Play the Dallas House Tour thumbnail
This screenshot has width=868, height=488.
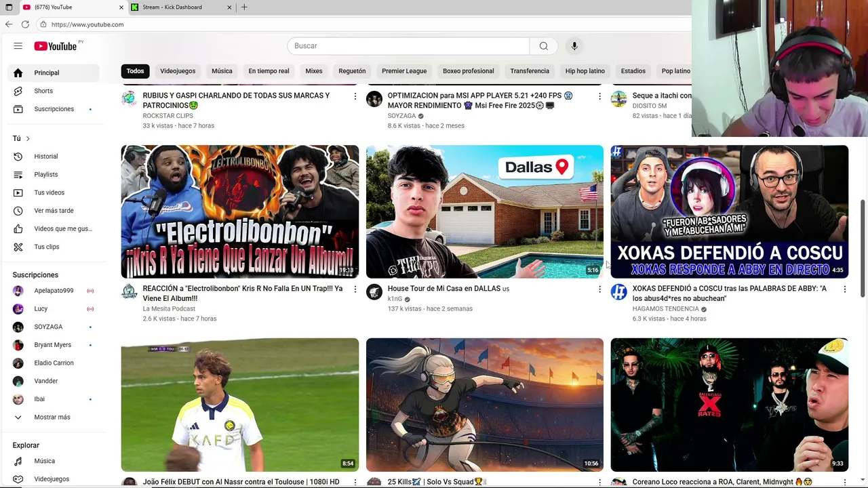pos(485,211)
